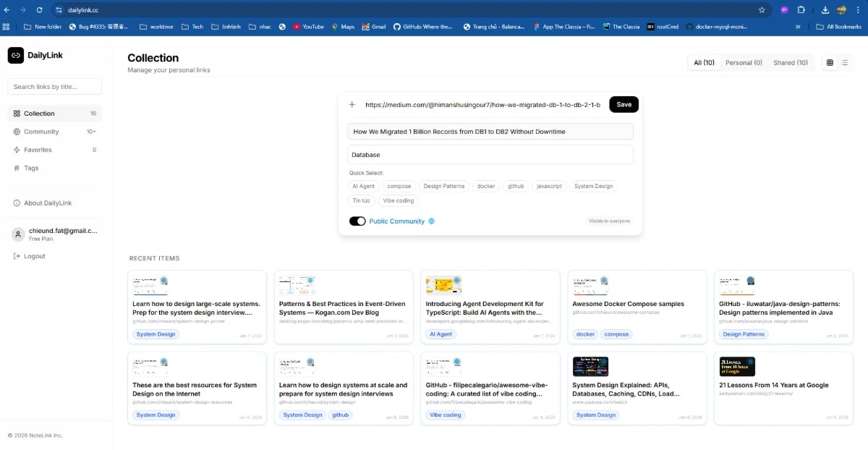Click the Favorites star icon
868x450 pixels.
click(17, 150)
